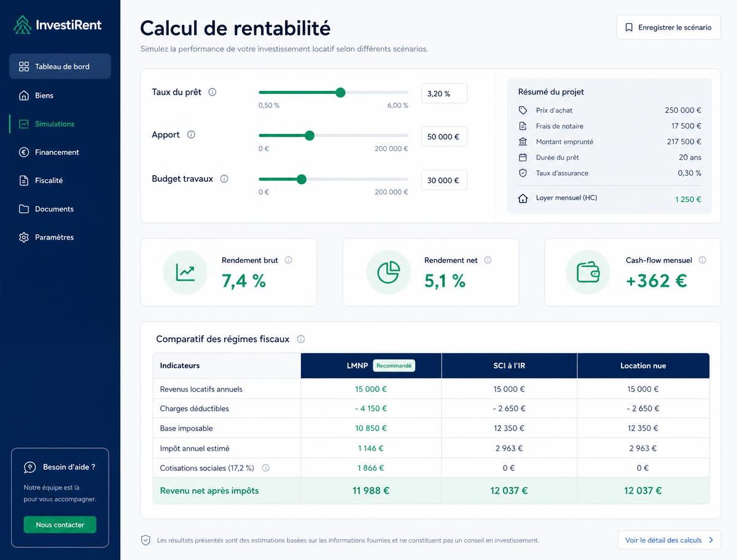The height and width of the screenshot is (560, 737).
Task: Click the chevron on Voir le détail des calculs
Action: pos(711,540)
